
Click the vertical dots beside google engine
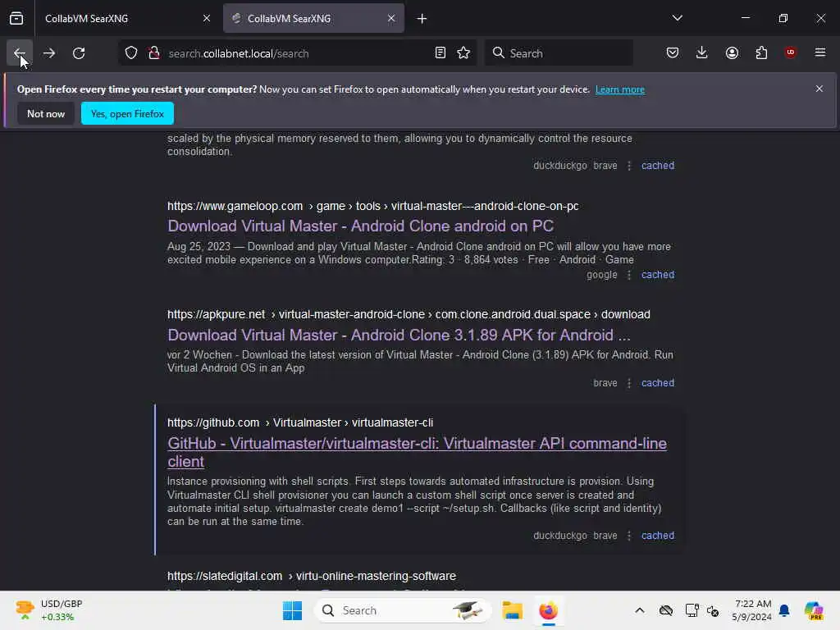(x=629, y=275)
